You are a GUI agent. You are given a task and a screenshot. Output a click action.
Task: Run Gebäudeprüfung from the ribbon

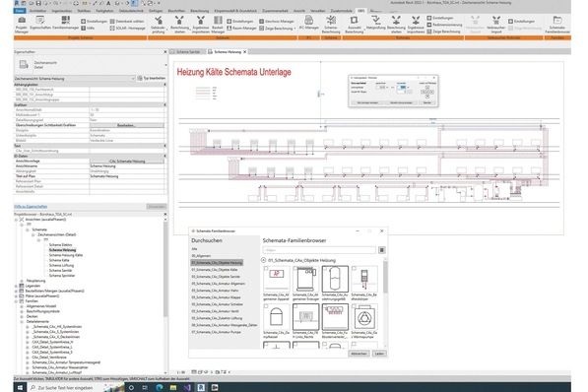(x=158, y=25)
